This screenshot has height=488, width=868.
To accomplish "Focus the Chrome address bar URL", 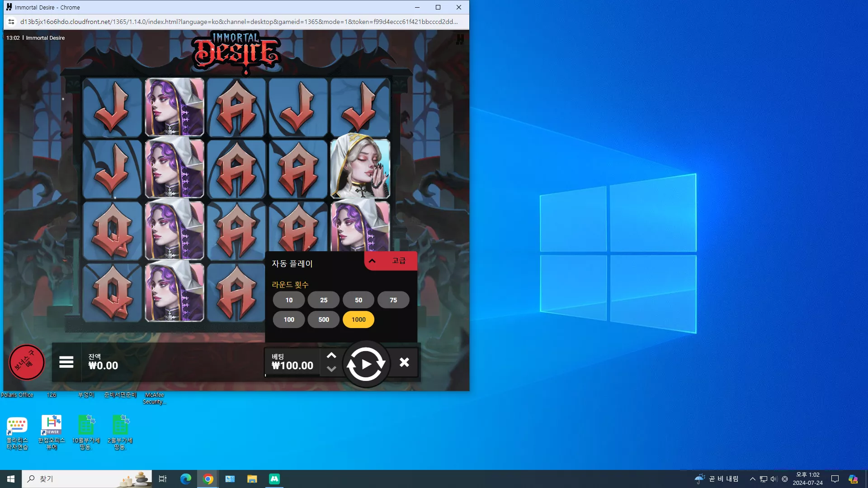I will coord(239,22).
